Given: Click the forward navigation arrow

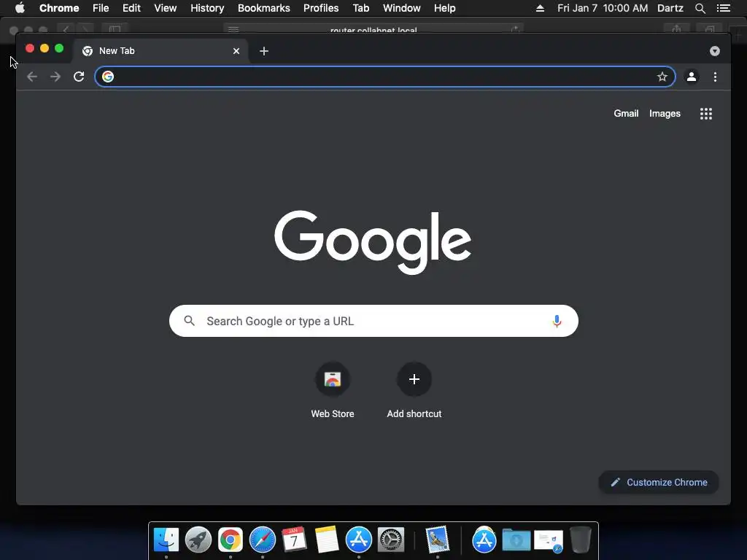Looking at the screenshot, I should [x=55, y=77].
